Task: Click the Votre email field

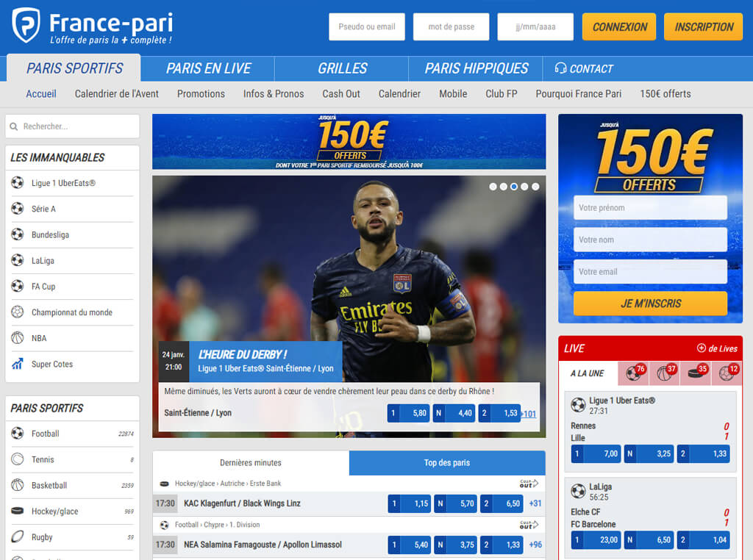Action: 650,272
